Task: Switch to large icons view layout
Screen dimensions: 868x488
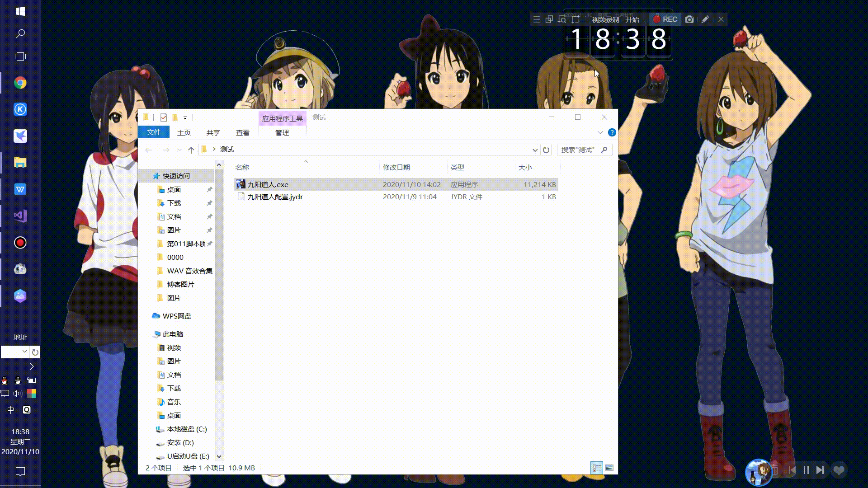Action: coord(609,468)
